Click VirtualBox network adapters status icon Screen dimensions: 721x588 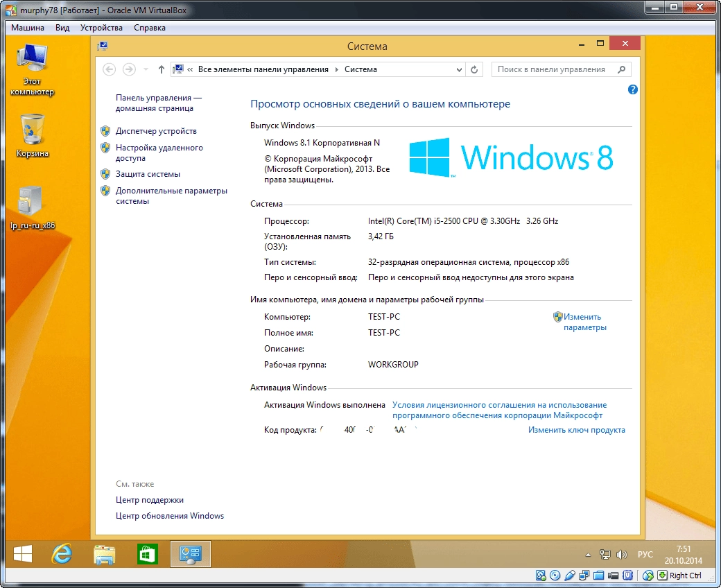point(584,575)
